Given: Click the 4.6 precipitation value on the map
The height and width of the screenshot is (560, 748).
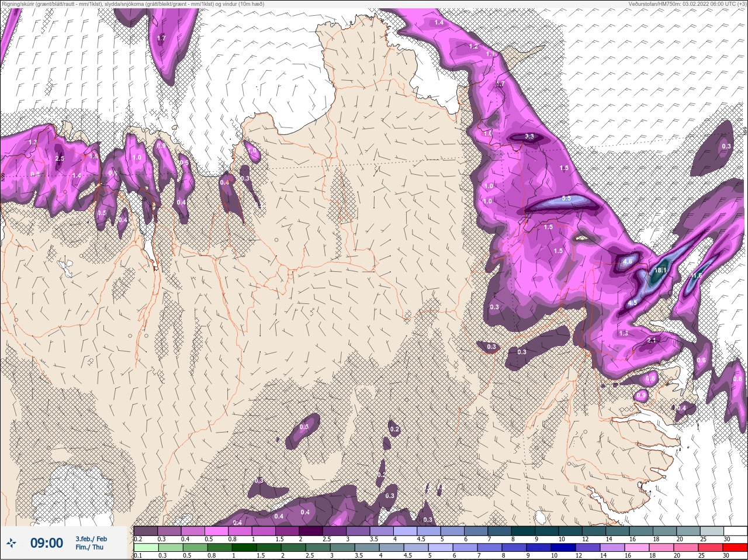Looking at the screenshot, I should 628,262.
